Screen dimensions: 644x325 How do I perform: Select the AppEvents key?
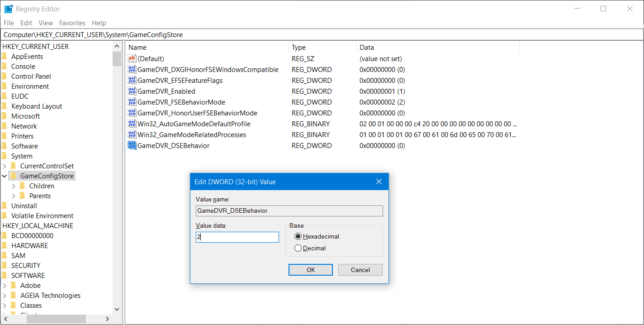click(27, 56)
